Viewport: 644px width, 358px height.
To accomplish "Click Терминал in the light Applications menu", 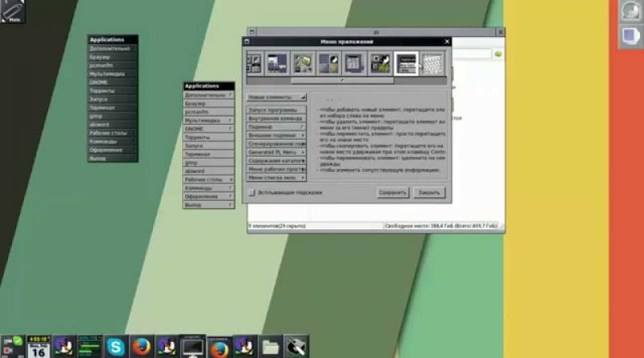I will pos(208,154).
